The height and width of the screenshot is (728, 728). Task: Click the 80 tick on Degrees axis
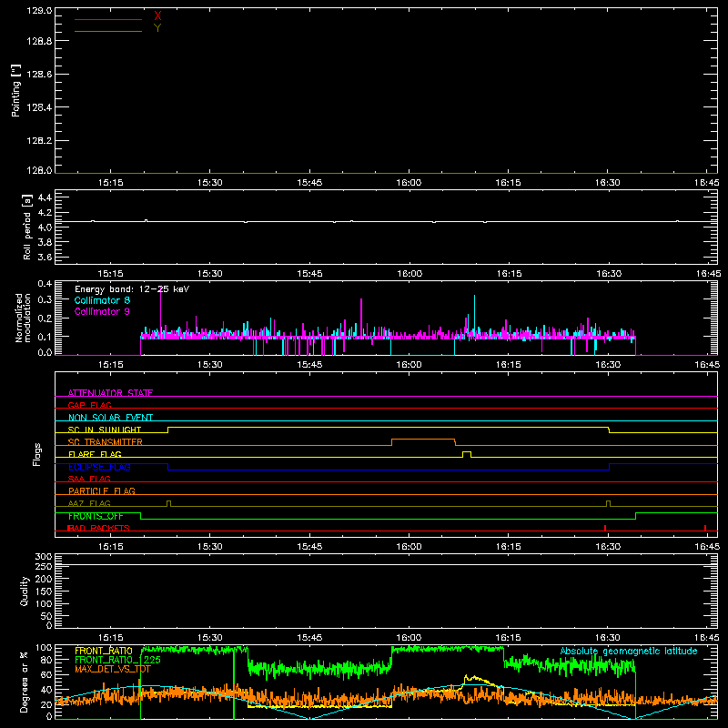point(46,660)
